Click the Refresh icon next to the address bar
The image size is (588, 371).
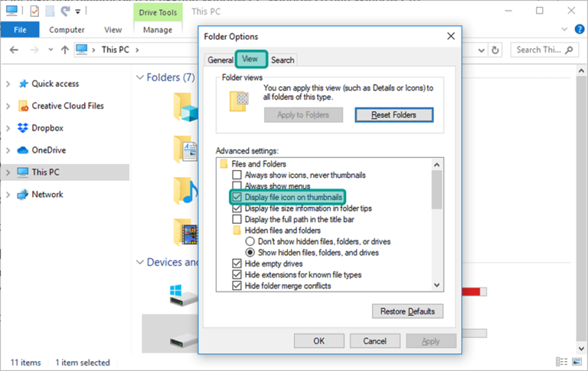(495, 50)
